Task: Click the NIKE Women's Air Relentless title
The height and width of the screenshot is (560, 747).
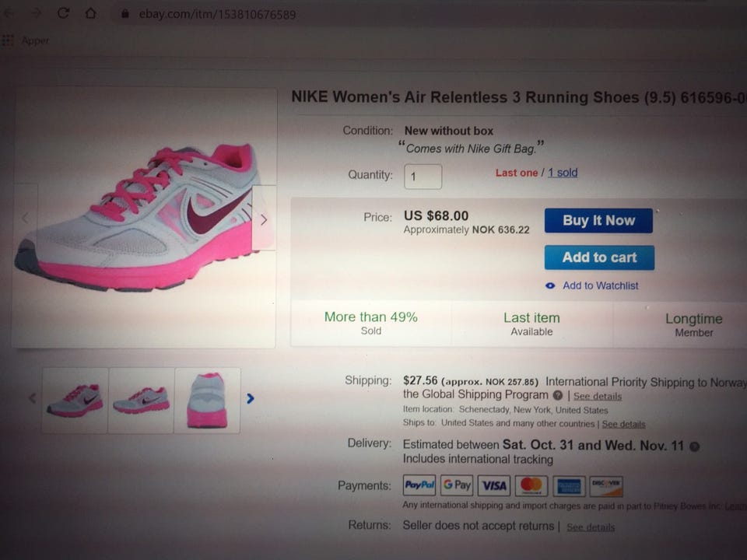Action: (x=519, y=97)
